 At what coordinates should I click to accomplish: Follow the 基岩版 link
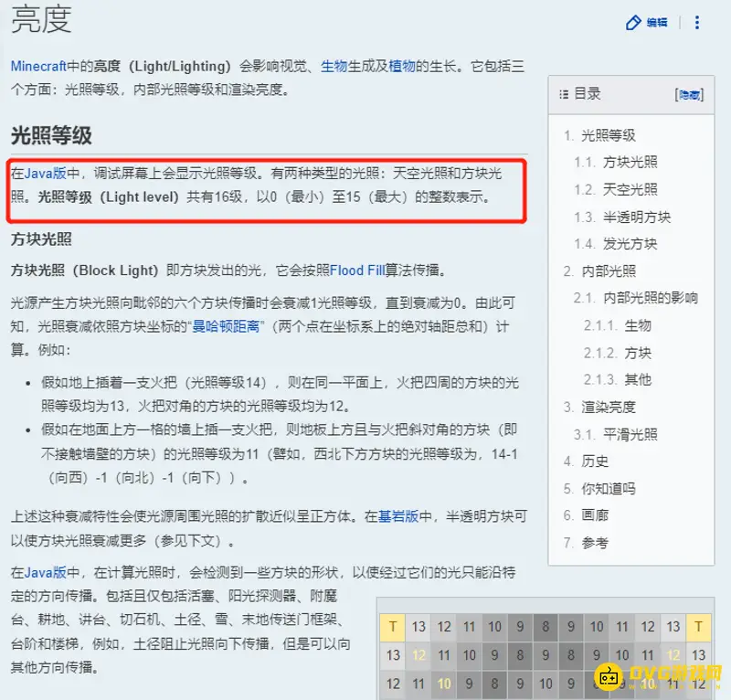click(397, 516)
